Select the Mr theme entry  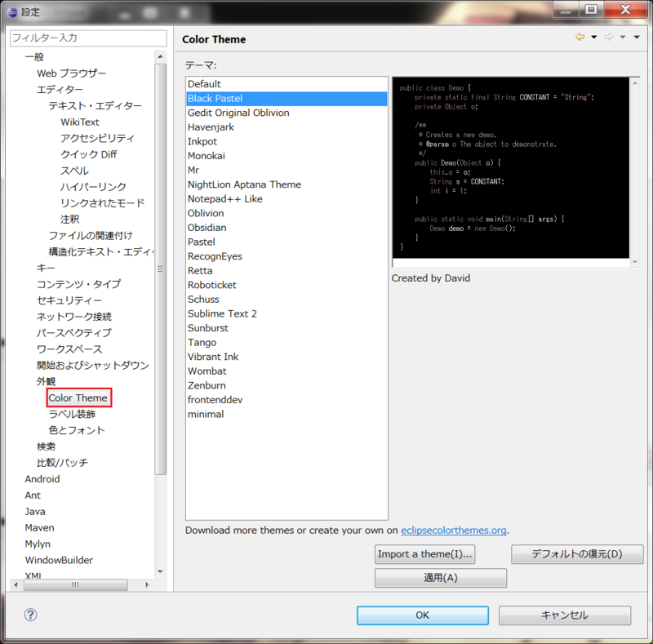point(287,170)
